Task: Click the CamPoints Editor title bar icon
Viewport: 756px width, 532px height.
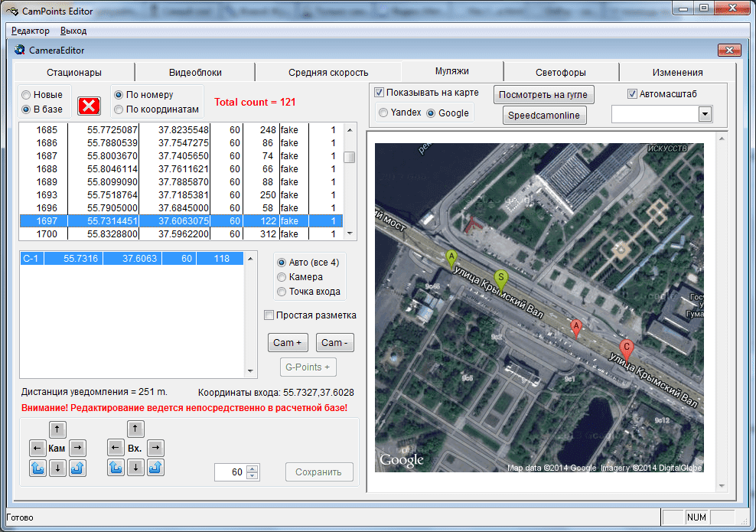Action: [12, 11]
